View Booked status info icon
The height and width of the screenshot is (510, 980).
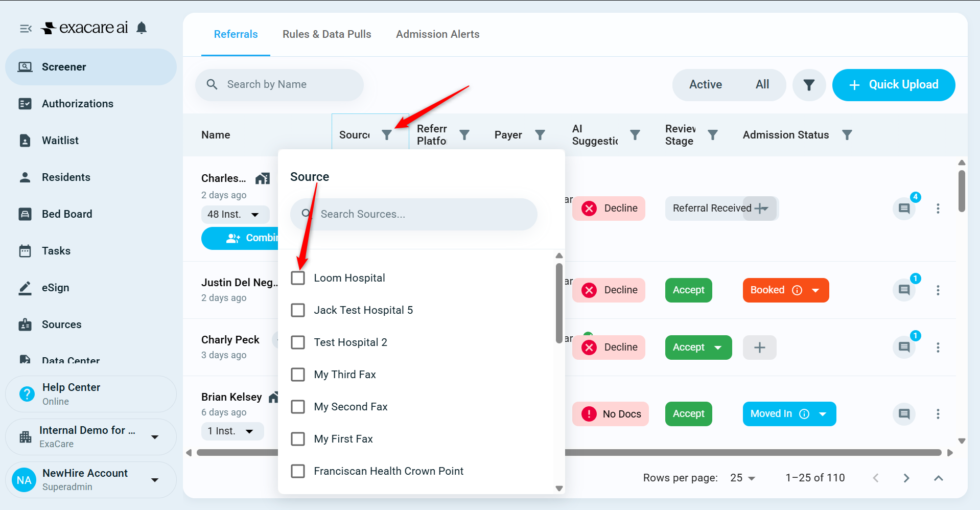click(797, 290)
